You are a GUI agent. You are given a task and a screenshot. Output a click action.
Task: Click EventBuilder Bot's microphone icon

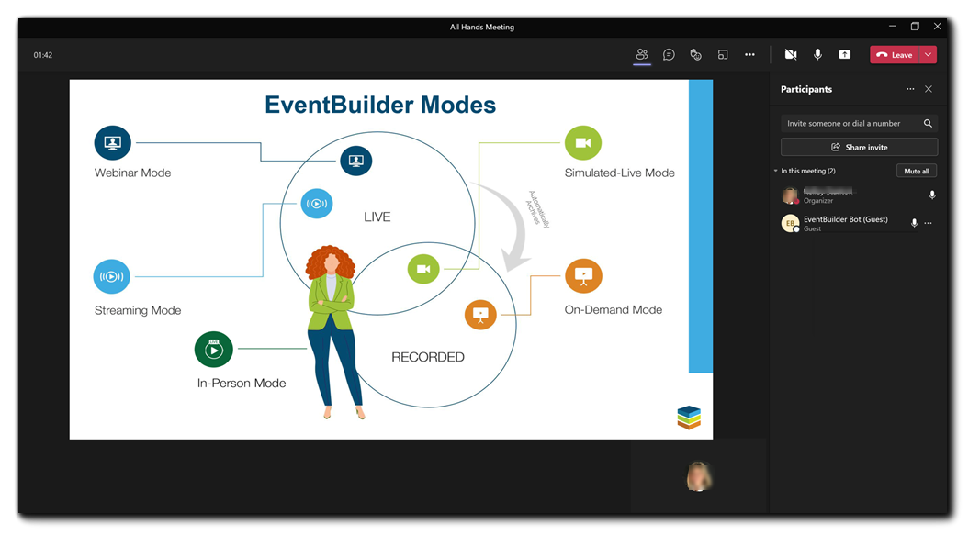[914, 223]
